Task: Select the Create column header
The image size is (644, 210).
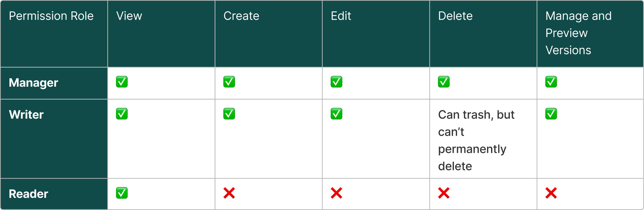Action: pos(269,34)
